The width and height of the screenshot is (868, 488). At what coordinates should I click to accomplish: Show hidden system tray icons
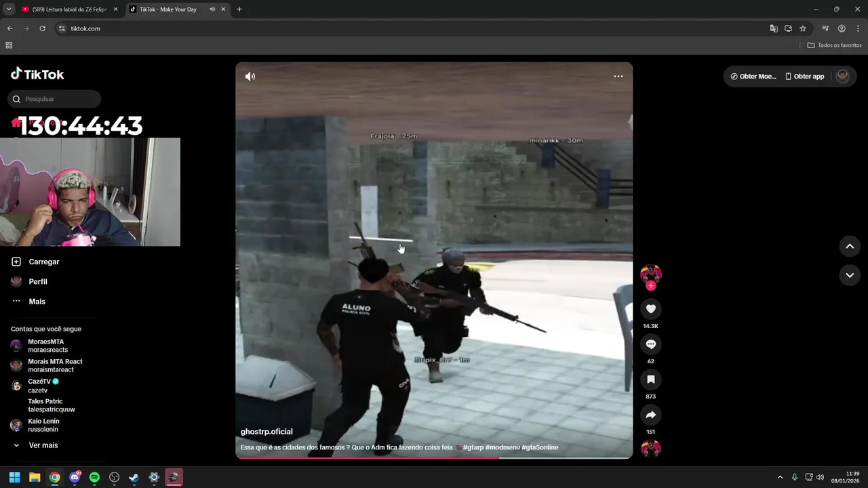(780, 477)
